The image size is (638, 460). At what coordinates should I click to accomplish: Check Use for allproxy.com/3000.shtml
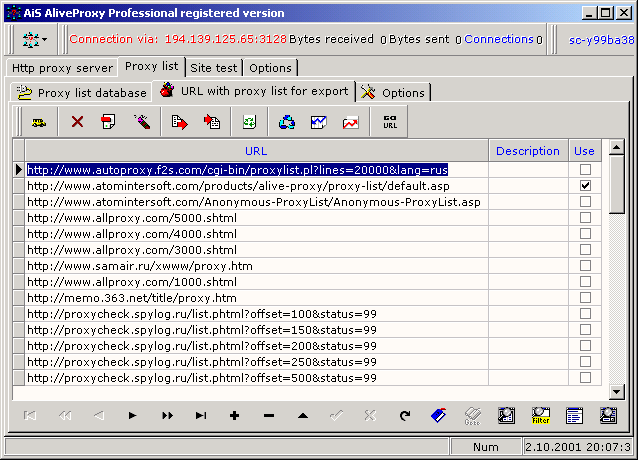(x=585, y=250)
